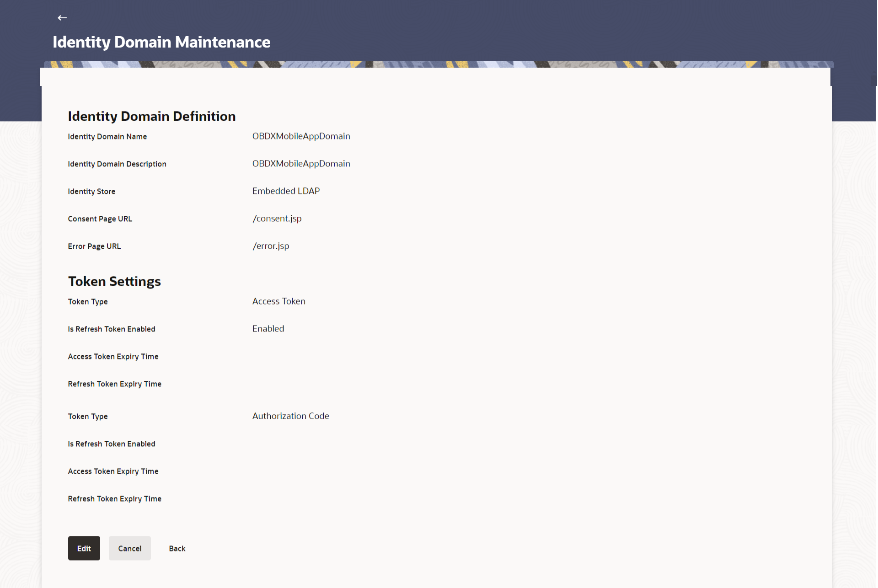Click the Embedded LDAP value
The width and height of the screenshot is (878, 588).
[286, 191]
